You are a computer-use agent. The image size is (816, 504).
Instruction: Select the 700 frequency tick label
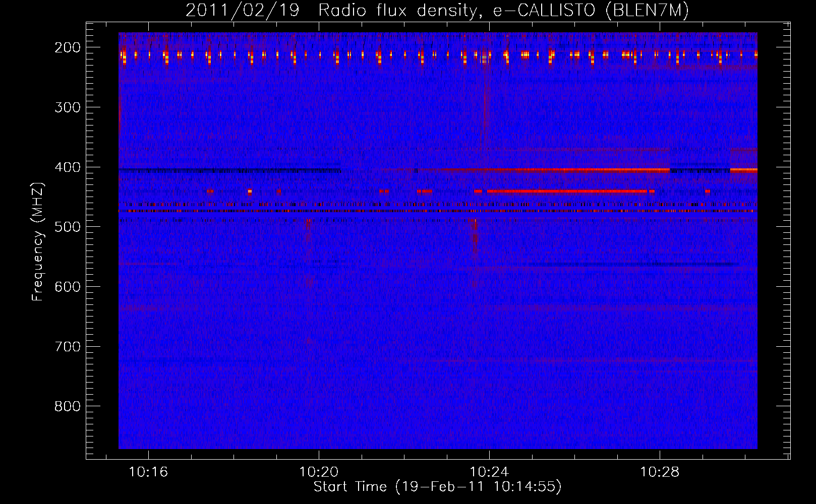(x=67, y=347)
